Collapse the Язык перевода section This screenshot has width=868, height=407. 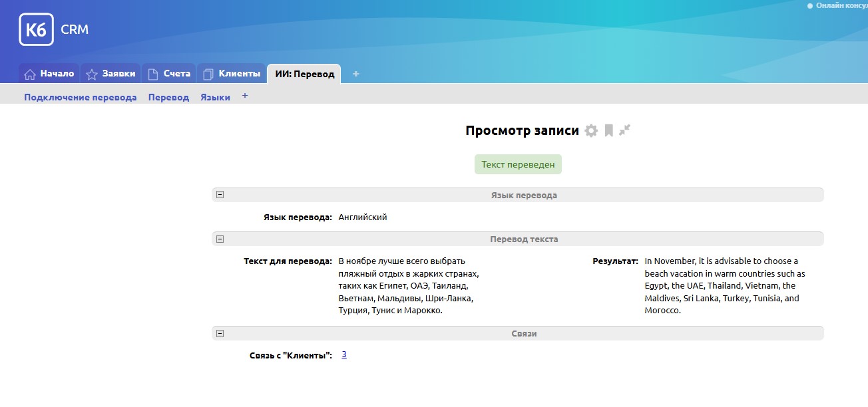pos(220,195)
